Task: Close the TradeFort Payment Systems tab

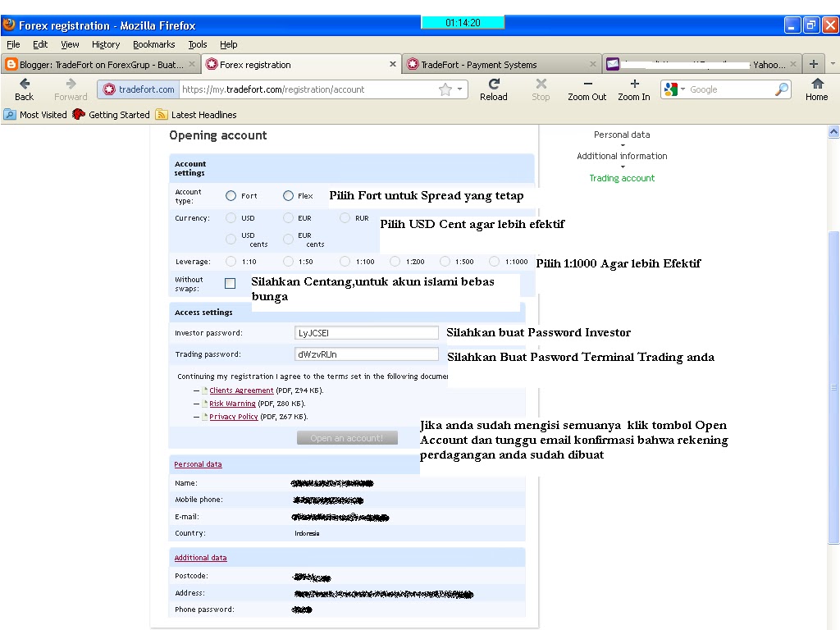Action: [x=592, y=64]
